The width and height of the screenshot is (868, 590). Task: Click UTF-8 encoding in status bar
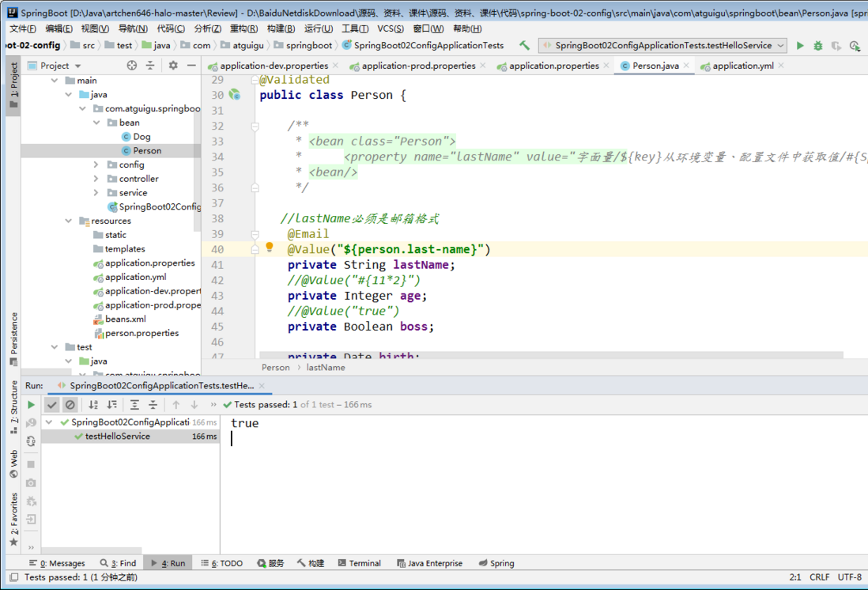pos(849,577)
